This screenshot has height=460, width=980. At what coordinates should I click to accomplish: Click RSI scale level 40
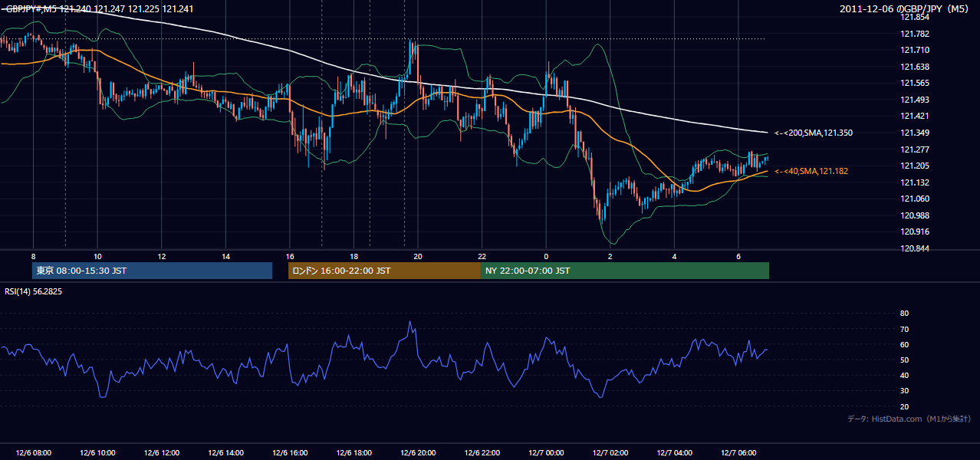pyautogui.click(x=904, y=375)
